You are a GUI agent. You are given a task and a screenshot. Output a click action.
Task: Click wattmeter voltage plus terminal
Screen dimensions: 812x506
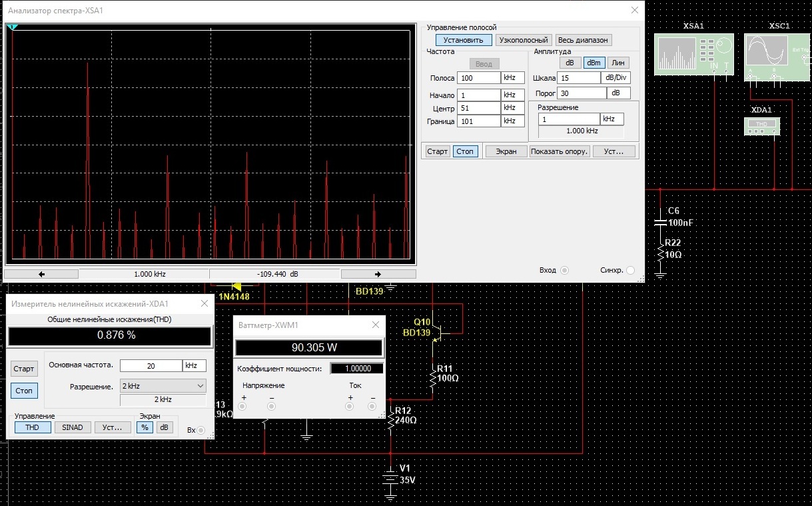242,407
